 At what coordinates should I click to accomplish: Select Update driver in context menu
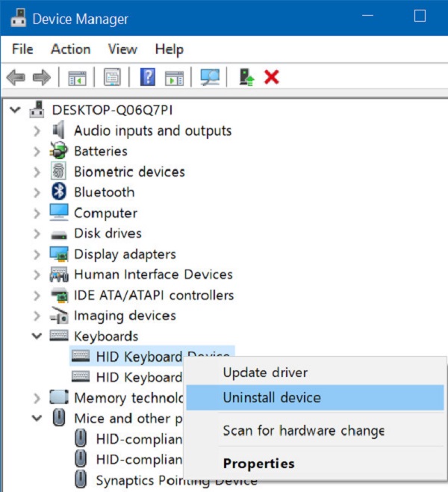click(265, 373)
